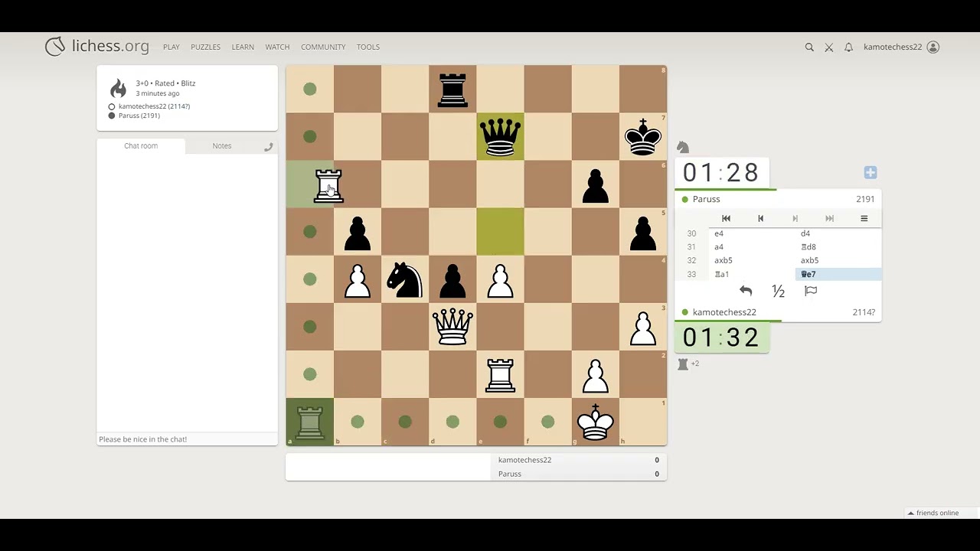Click kamotechess22 clock showing 01:32
This screenshot has height=551, width=980.
pyautogui.click(x=721, y=337)
